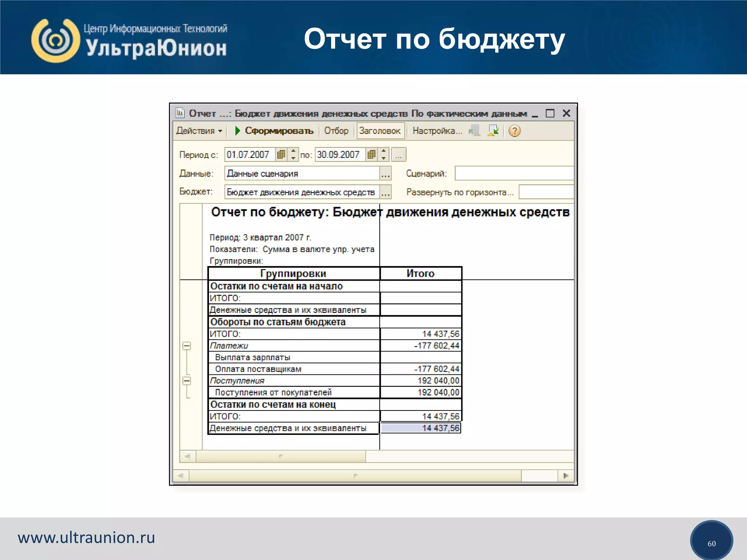Close the report window
Image resolution: width=747 pixels, height=560 pixels.
(x=566, y=113)
